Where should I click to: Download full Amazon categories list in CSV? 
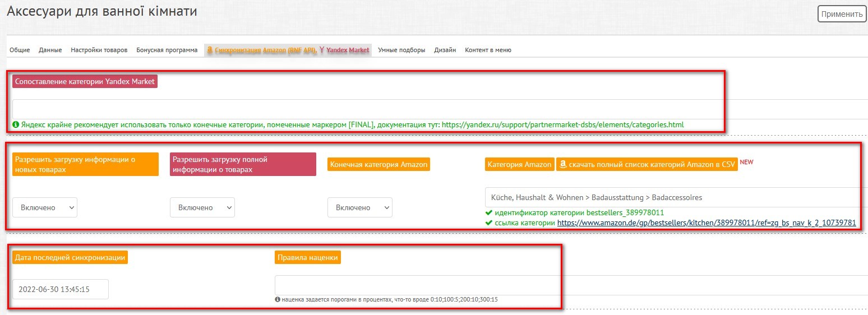[652, 164]
